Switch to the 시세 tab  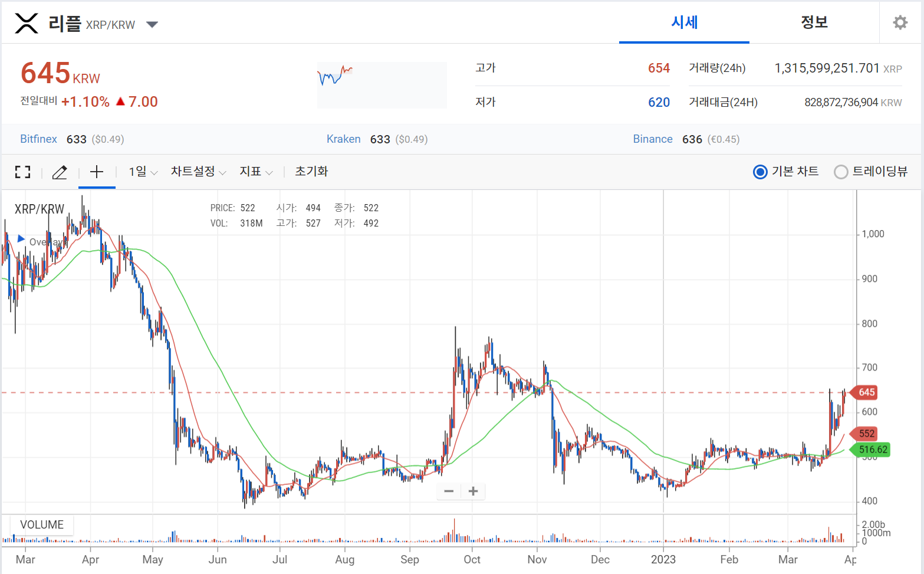[684, 22]
